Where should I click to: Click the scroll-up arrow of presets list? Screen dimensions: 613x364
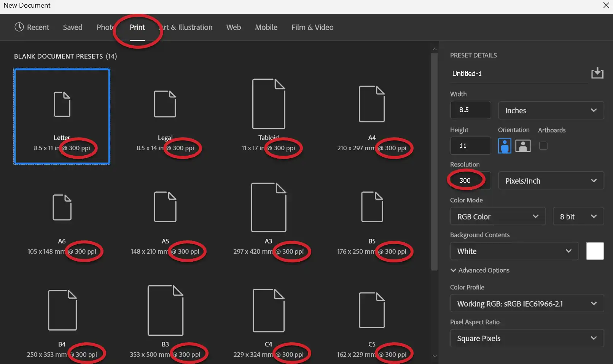pos(435,49)
